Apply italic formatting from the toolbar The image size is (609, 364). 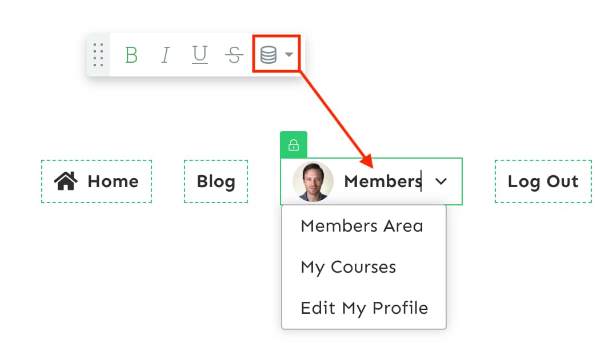pyautogui.click(x=165, y=55)
